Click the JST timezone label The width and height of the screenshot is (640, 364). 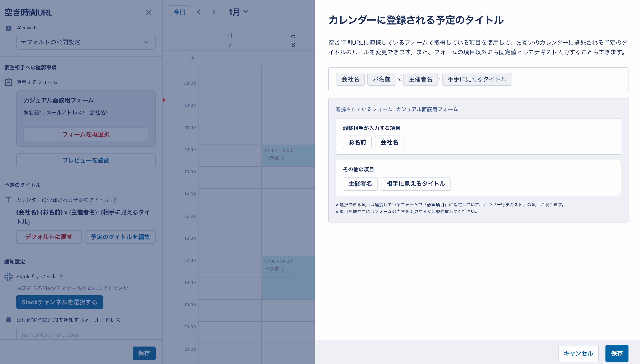pyautogui.click(x=193, y=57)
